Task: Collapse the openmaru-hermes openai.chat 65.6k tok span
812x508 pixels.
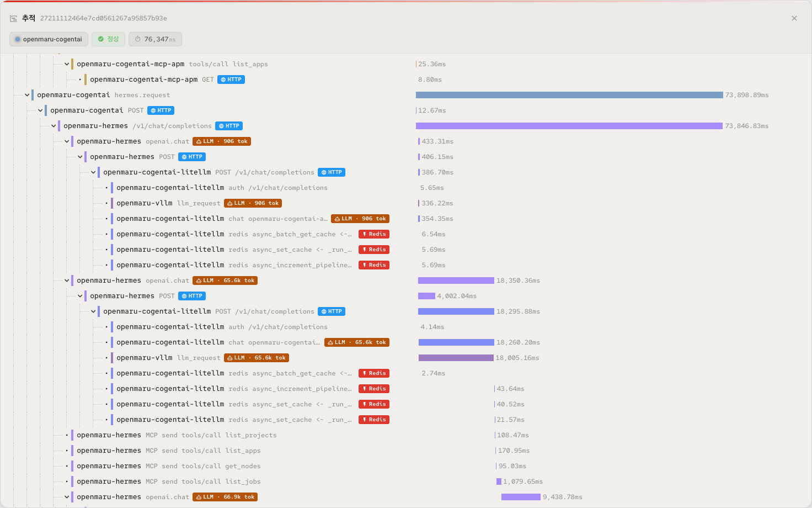Action: [67, 281]
